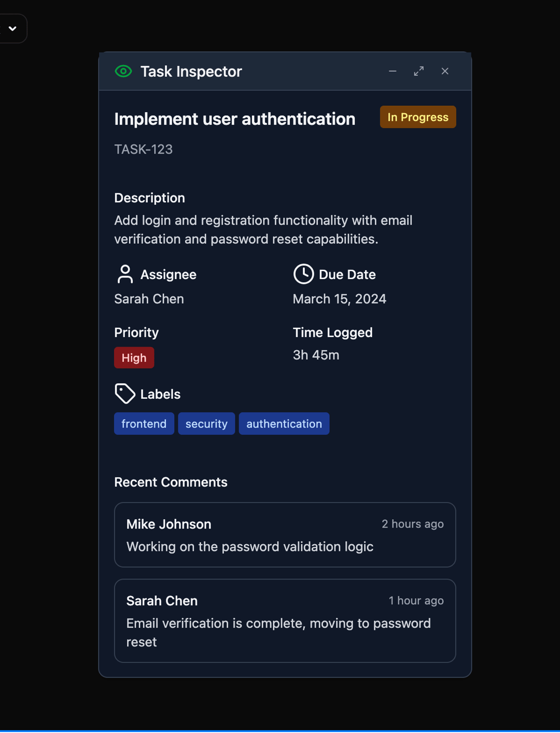Click the High priority badge
The image size is (560, 733).
point(134,357)
